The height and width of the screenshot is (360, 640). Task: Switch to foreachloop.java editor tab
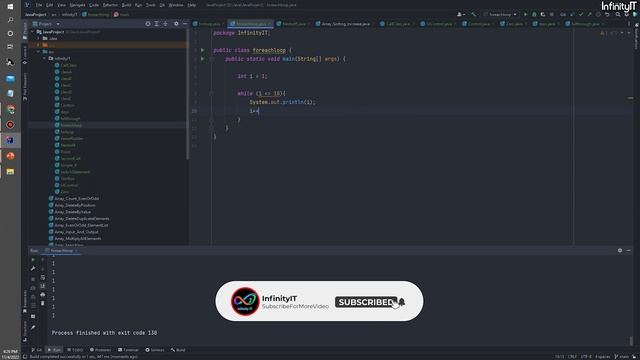[250, 24]
